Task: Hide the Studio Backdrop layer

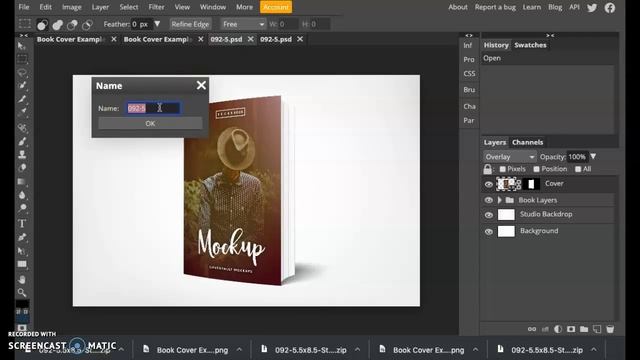Action: [489, 215]
